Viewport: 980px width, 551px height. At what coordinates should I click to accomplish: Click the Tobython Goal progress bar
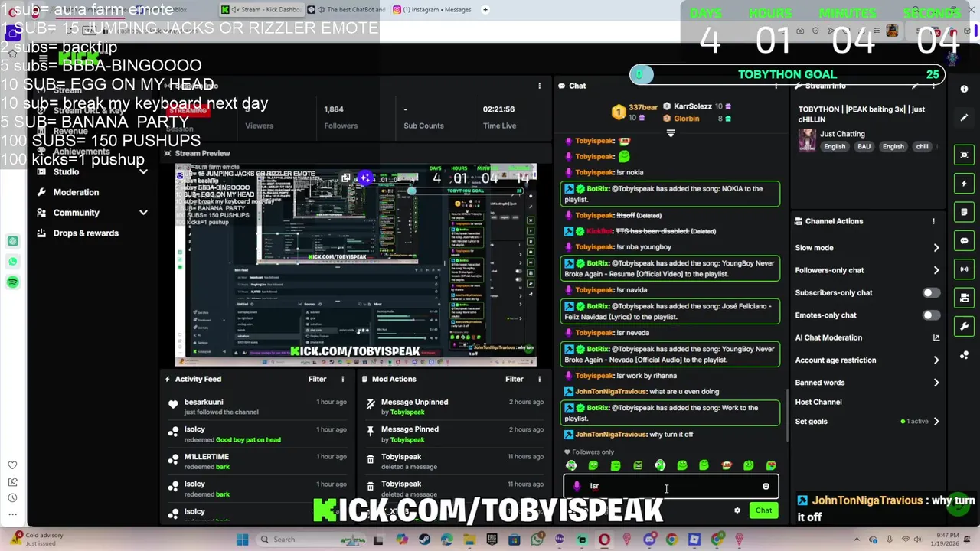(x=787, y=74)
